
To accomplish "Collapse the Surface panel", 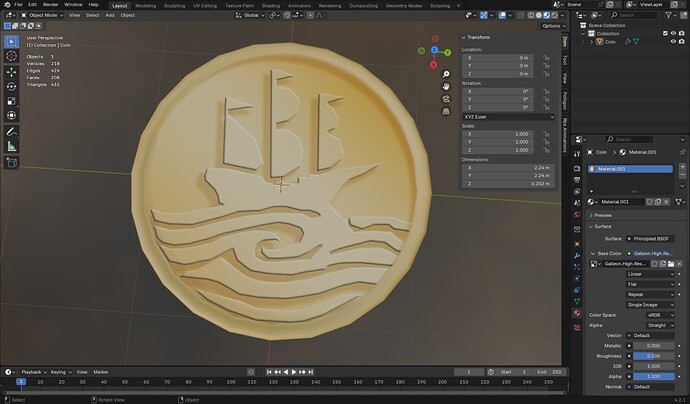I will pos(600,226).
